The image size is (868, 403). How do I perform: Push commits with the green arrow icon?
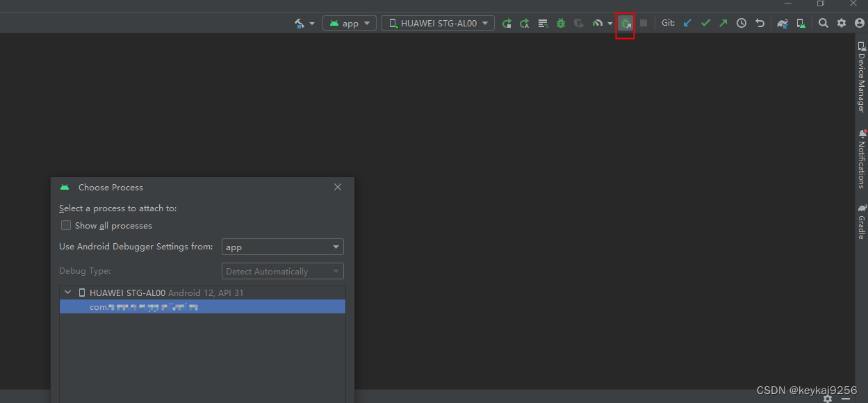click(723, 22)
